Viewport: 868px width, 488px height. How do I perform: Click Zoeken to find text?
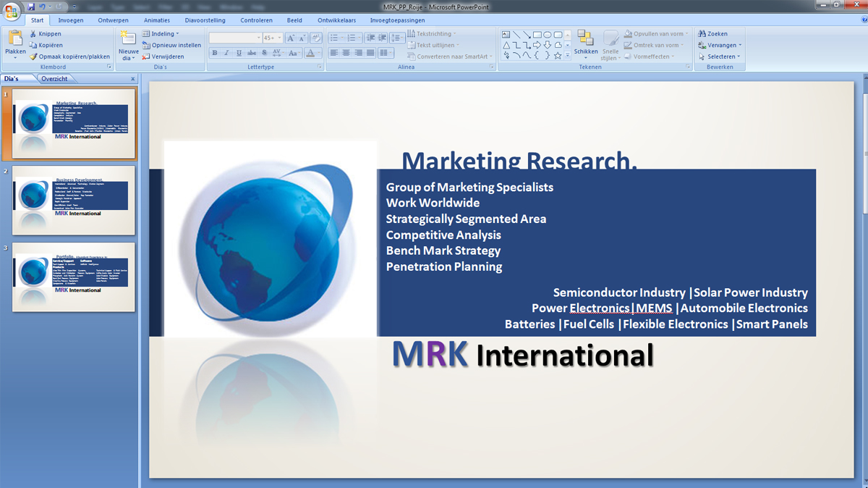712,34
